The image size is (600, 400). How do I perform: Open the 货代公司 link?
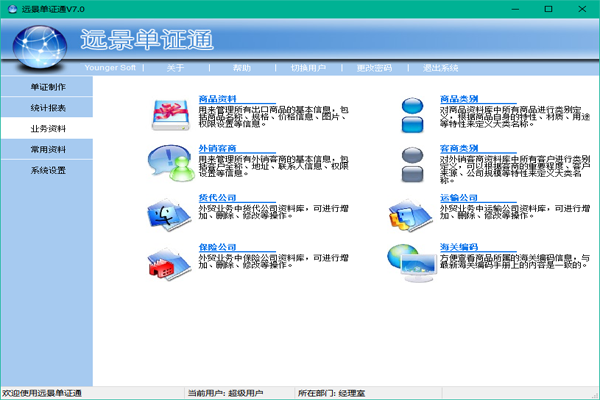pyautogui.click(x=217, y=198)
